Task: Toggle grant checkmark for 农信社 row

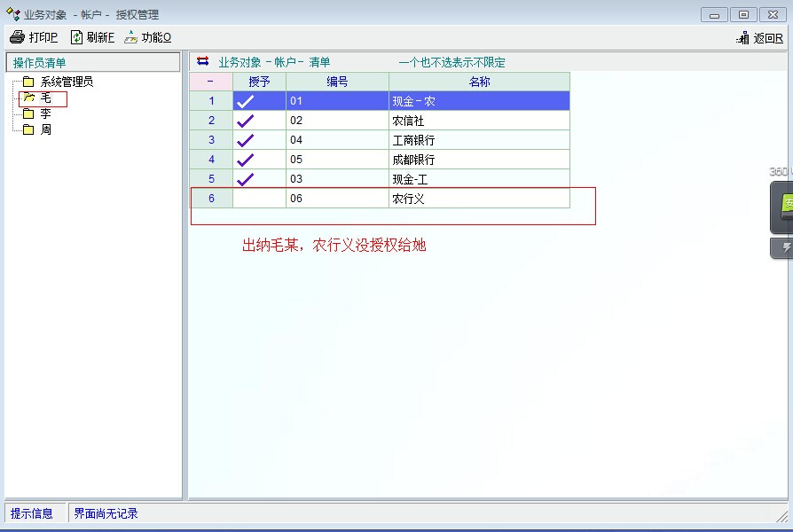Action: 246,121
